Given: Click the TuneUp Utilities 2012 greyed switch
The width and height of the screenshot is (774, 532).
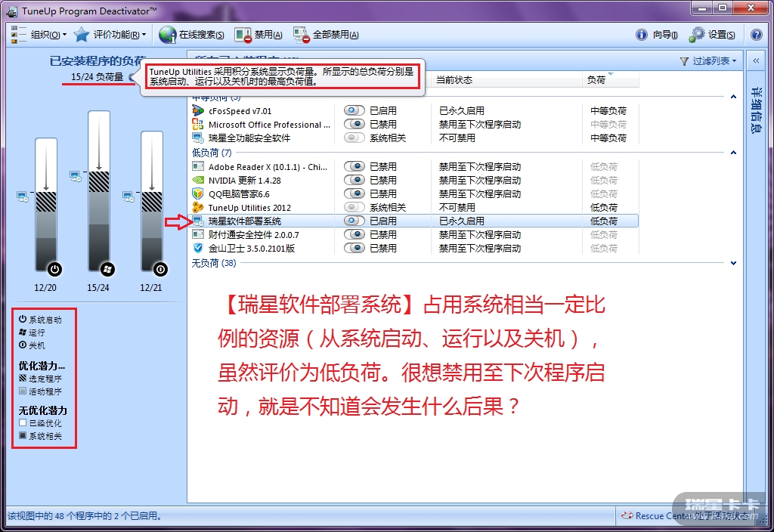Looking at the screenshot, I should click(354, 207).
